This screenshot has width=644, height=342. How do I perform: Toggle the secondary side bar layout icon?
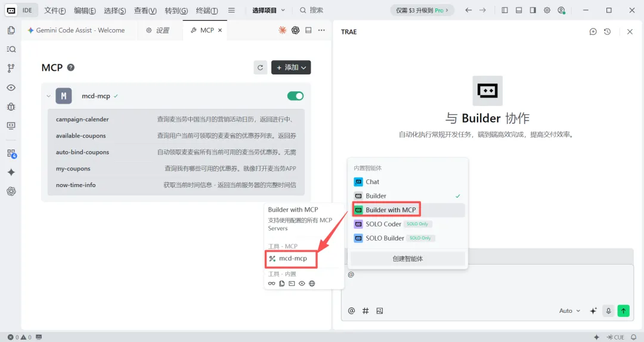532,10
